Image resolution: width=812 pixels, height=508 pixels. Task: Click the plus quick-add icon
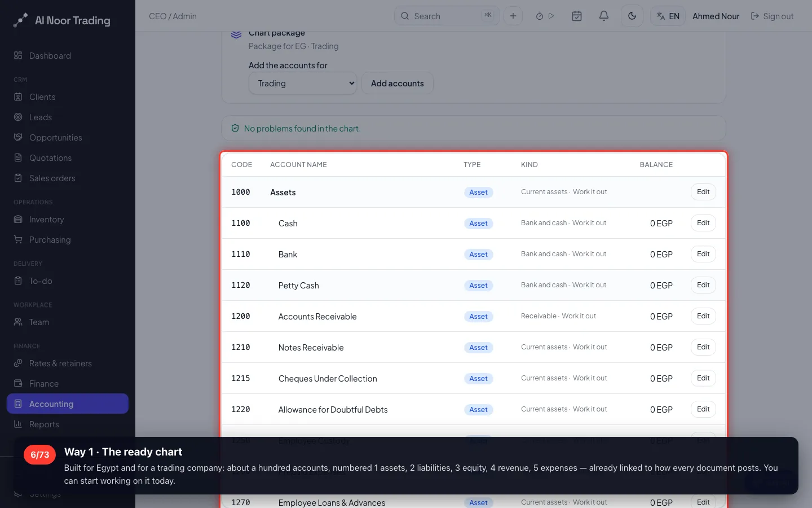pyautogui.click(x=513, y=16)
